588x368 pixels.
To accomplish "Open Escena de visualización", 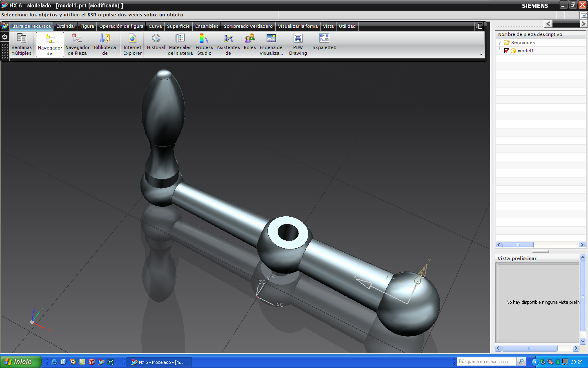I will (271, 45).
